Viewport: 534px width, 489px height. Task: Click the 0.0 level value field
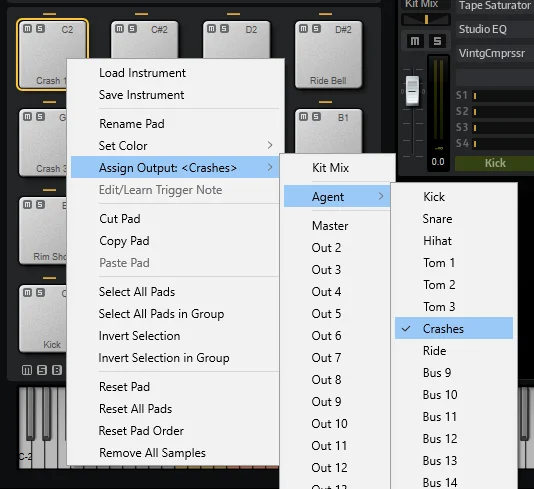[438, 161]
